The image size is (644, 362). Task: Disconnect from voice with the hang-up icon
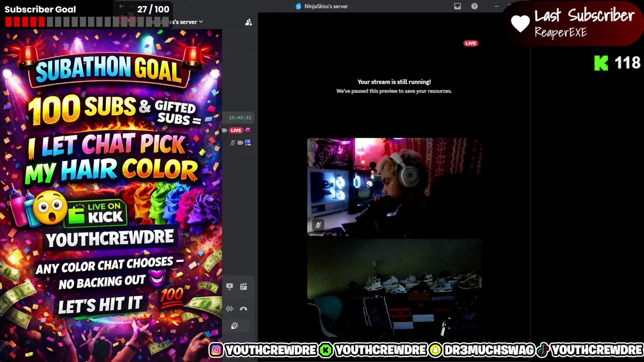click(244, 309)
